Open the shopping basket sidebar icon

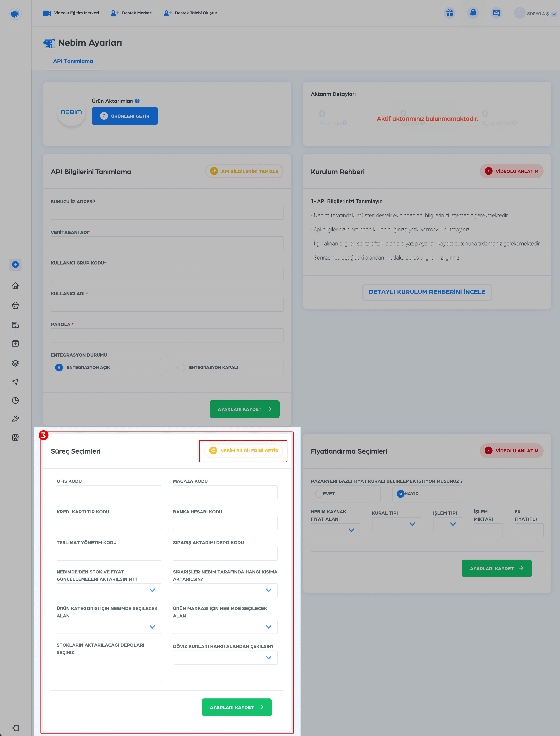point(15,305)
